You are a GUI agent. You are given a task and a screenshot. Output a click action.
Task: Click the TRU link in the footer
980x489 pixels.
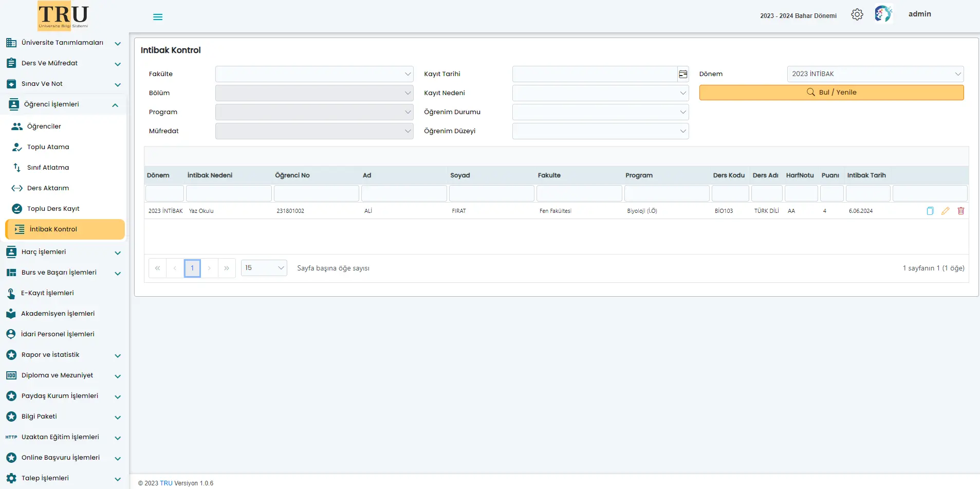click(x=166, y=483)
